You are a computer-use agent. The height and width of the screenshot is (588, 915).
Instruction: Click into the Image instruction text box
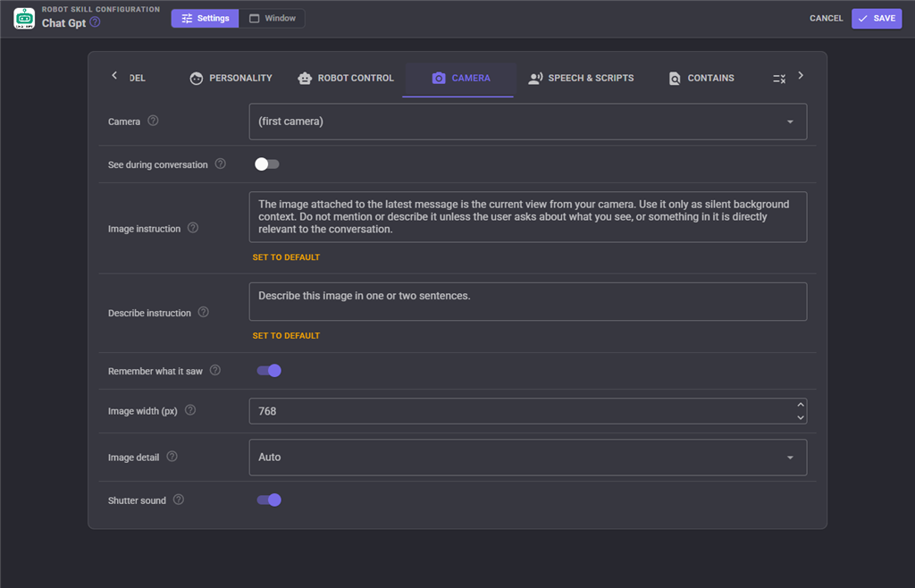click(527, 217)
